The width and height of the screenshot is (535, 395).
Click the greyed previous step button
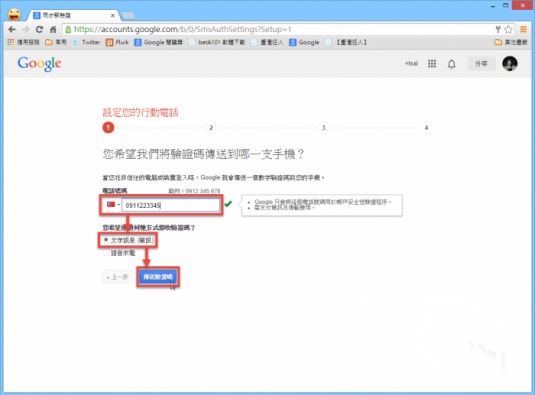117,277
